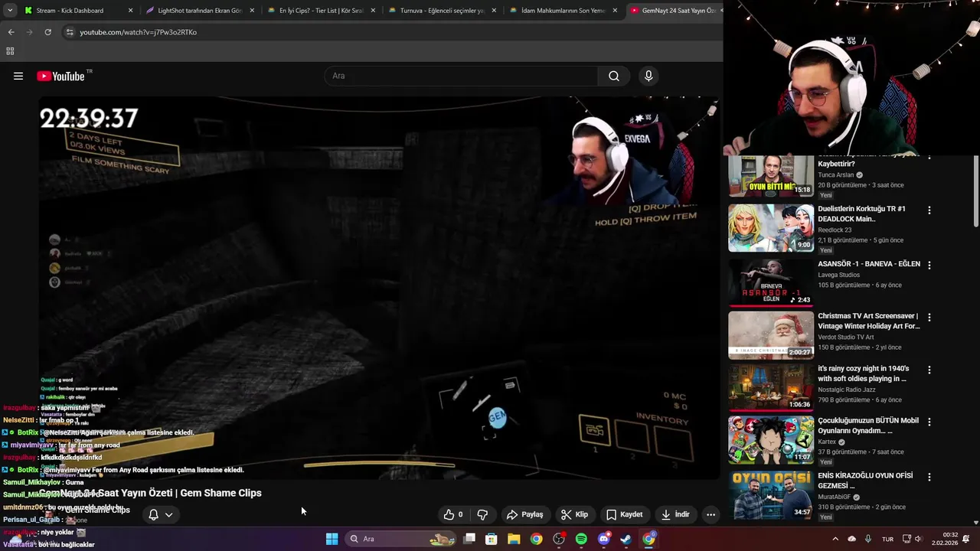This screenshot has width=980, height=551.
Task: Open 'Christmas TV Art Screensaver' video title
Action: tap(868, 321)
